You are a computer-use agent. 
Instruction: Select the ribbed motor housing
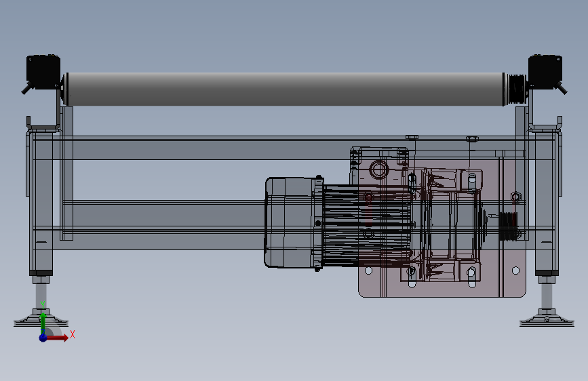(x=366, y=226)
